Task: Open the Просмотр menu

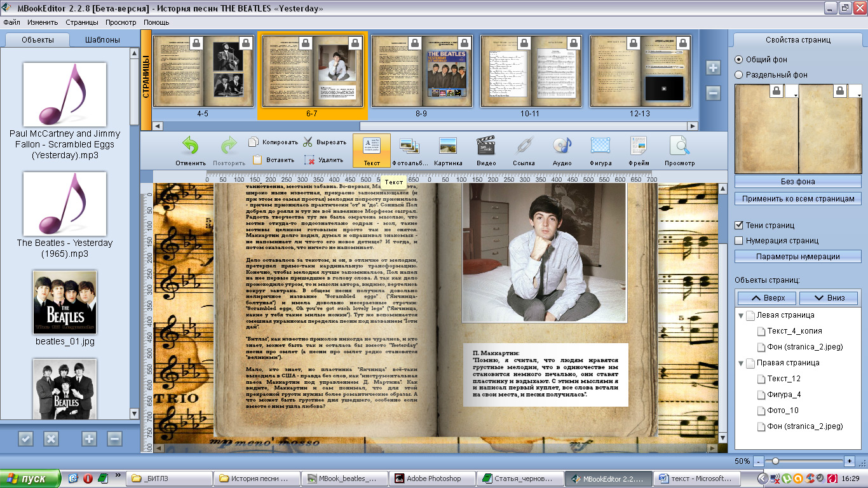Action: point(121,22)
